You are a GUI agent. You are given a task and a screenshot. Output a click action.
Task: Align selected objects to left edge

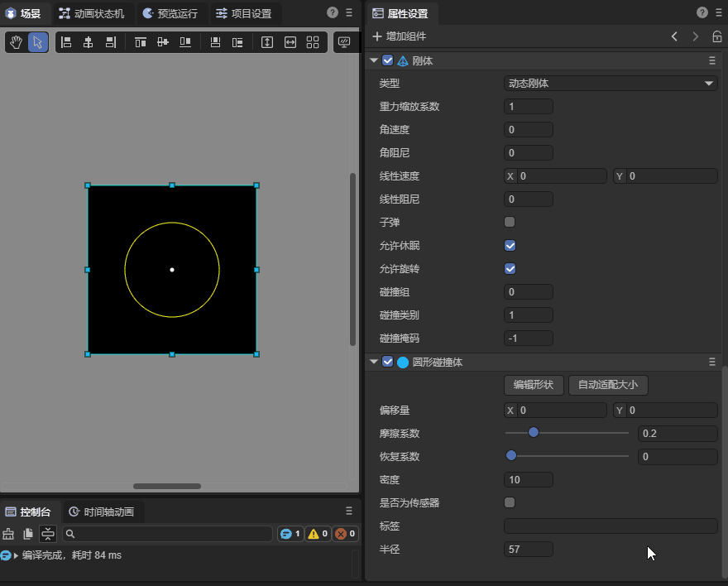[66, 42]
